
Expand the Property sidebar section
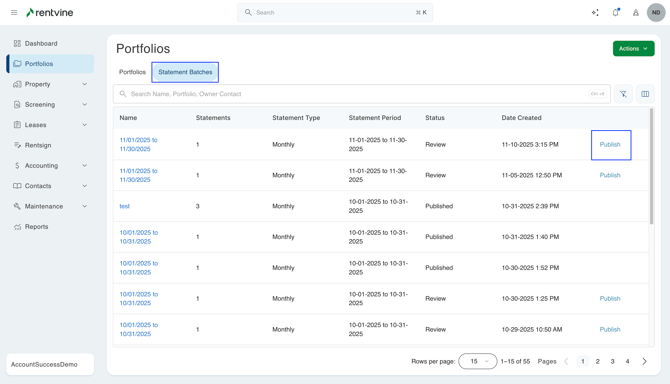pyautogui.click(x=85, y=84)
